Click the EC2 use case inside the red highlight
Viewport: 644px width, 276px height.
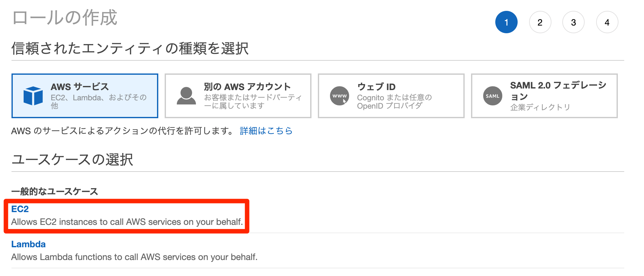click(x=20, y=209)
